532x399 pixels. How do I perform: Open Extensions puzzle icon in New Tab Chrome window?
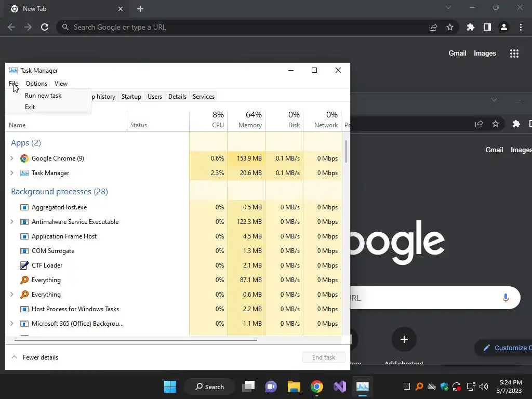tap(471, 27)
